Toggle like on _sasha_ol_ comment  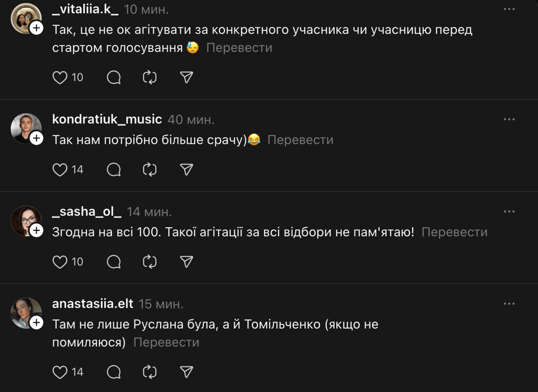(60, 262)
